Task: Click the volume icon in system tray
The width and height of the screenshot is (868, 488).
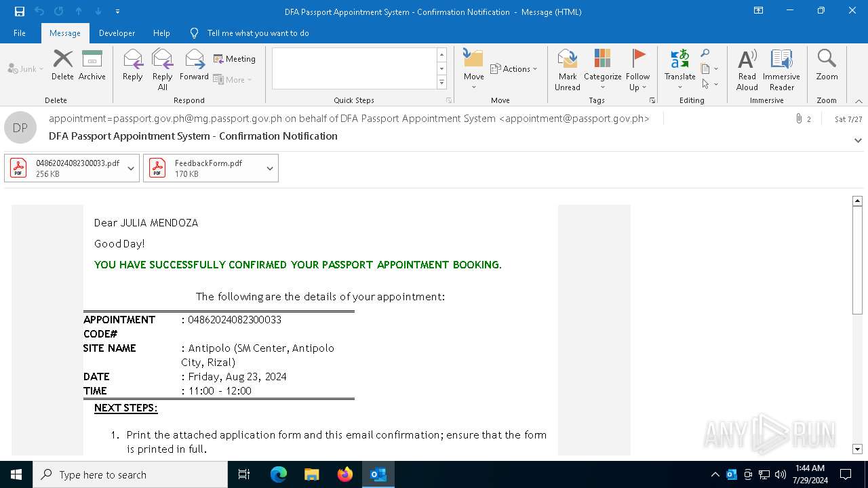Action: click(781, 474)
